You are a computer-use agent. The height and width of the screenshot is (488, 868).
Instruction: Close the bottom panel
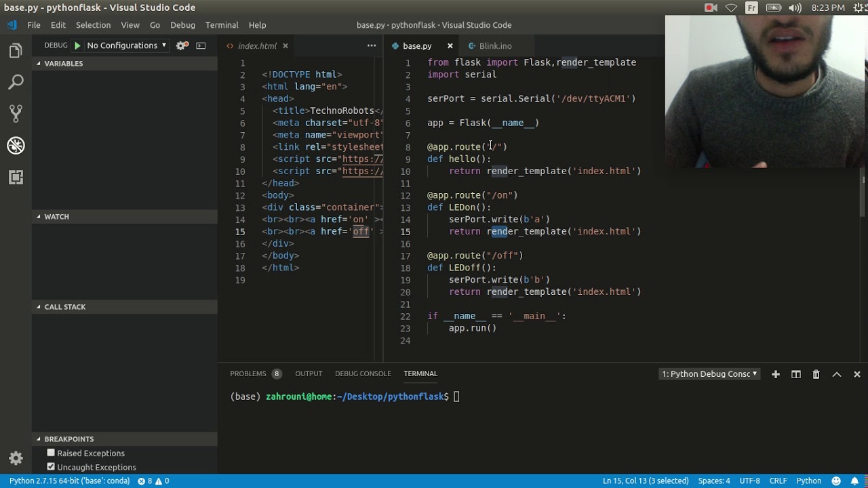click(x=857, y=374)
